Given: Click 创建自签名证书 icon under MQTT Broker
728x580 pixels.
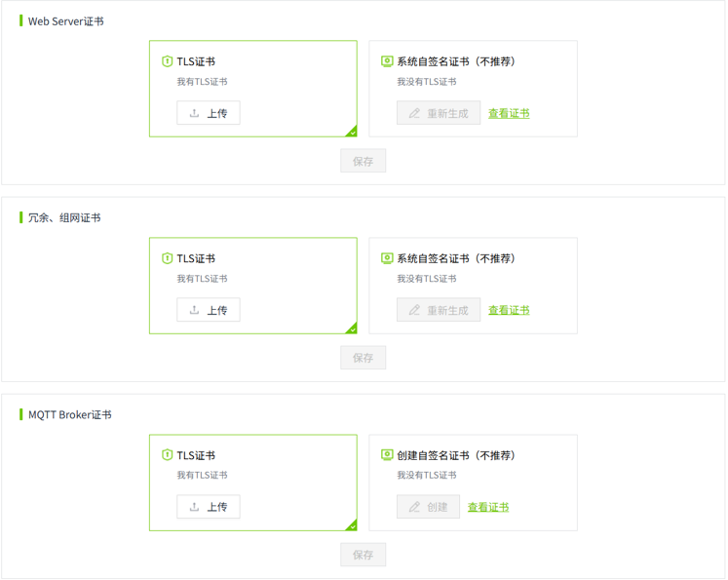Looking at the screenshot, I should click(x=387, y=455).
